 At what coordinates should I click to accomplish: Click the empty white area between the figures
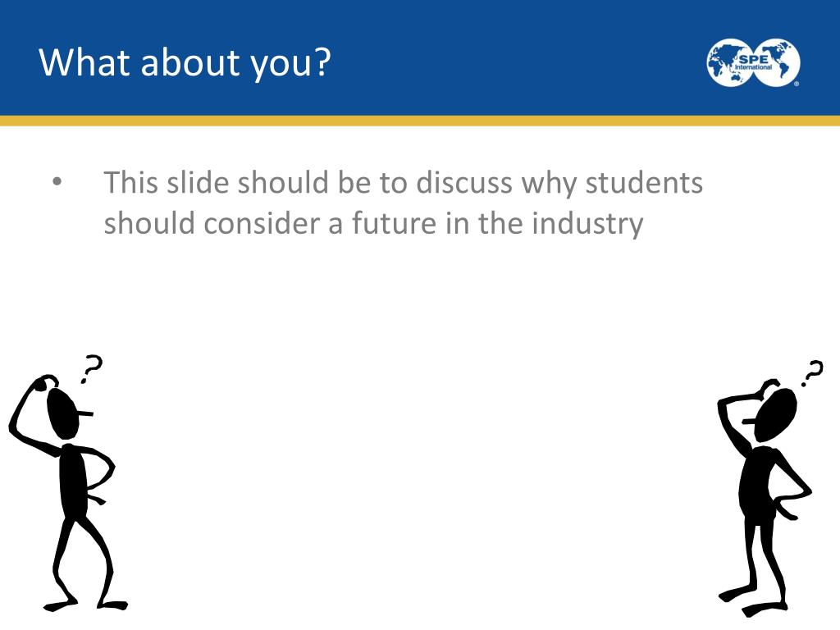418,455
